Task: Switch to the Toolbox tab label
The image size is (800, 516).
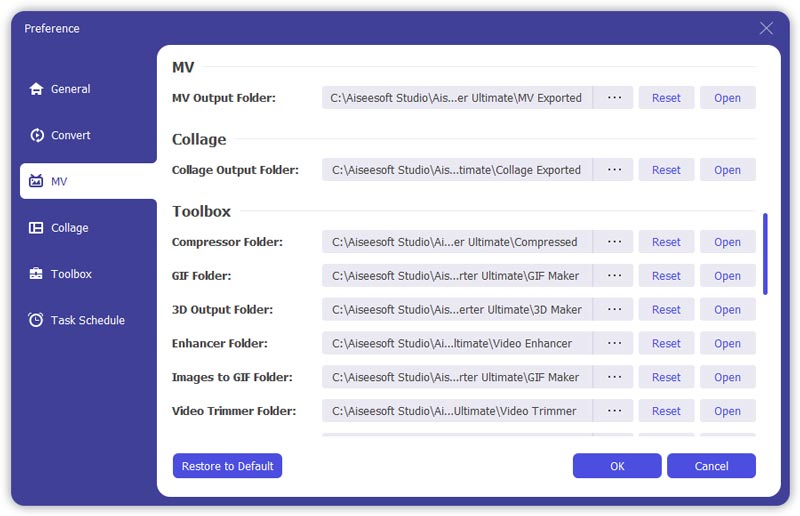Action: point(71,274)
